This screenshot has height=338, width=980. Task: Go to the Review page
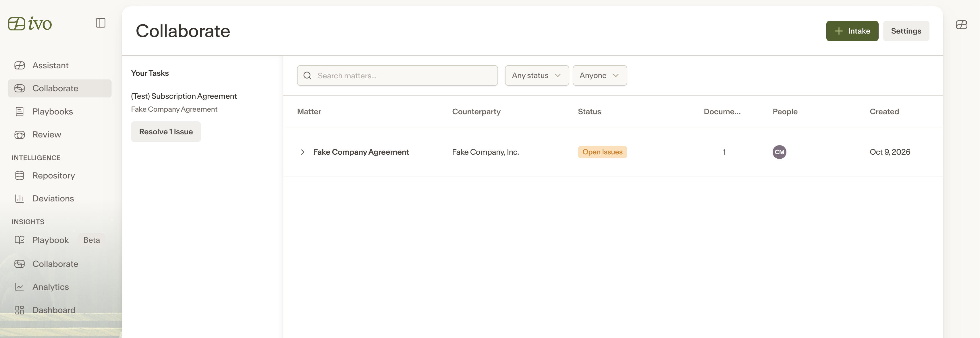pos(47,135)
